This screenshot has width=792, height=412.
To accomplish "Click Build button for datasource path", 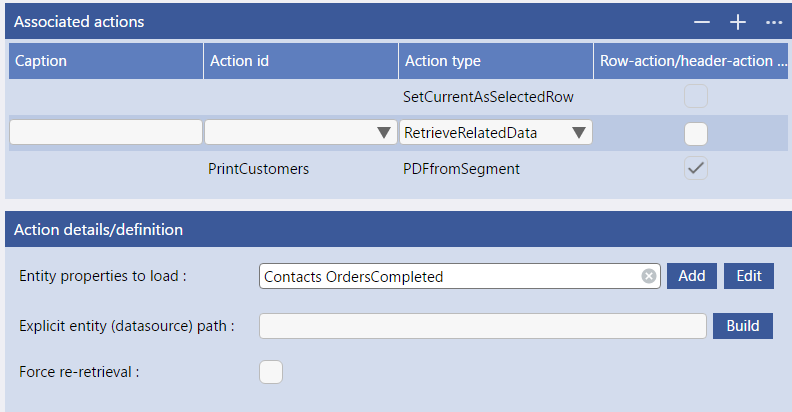I will [x=742, y=326].
